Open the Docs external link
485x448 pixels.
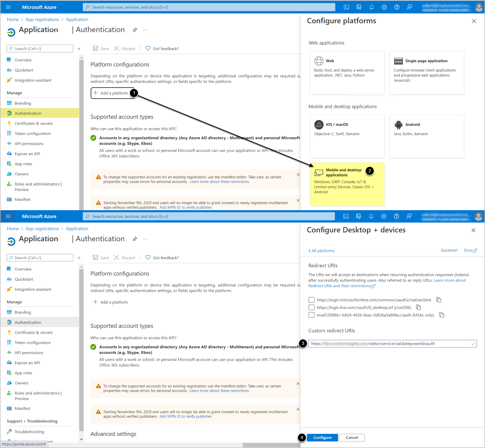click(470, 250)
